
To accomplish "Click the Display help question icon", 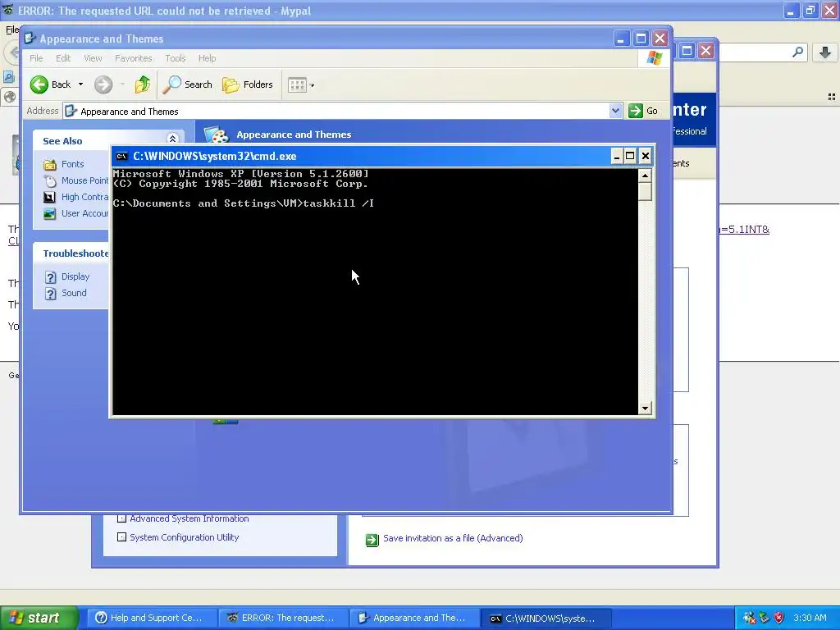I will click(50, 277).
